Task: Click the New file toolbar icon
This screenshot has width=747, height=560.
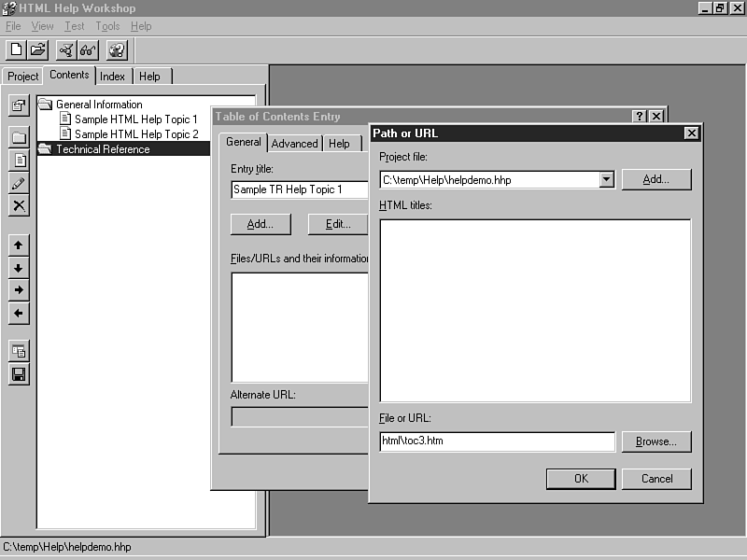Action: coord(16,50)
